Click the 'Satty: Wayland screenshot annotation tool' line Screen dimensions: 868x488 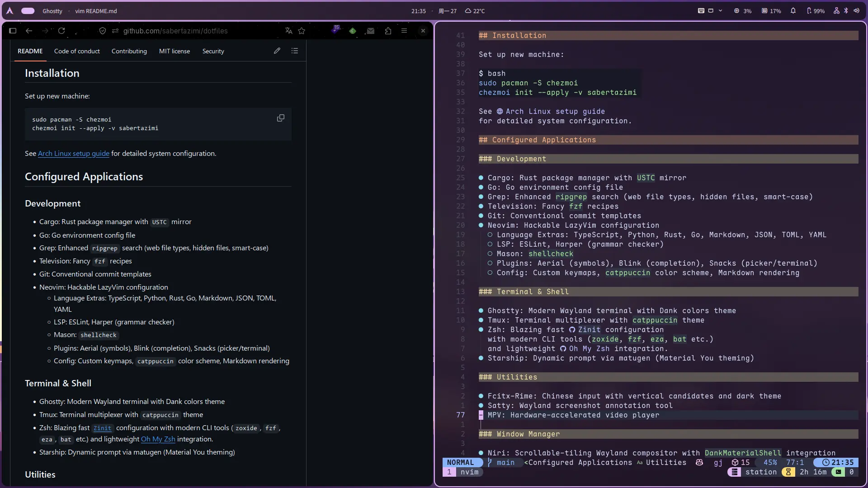580,405
